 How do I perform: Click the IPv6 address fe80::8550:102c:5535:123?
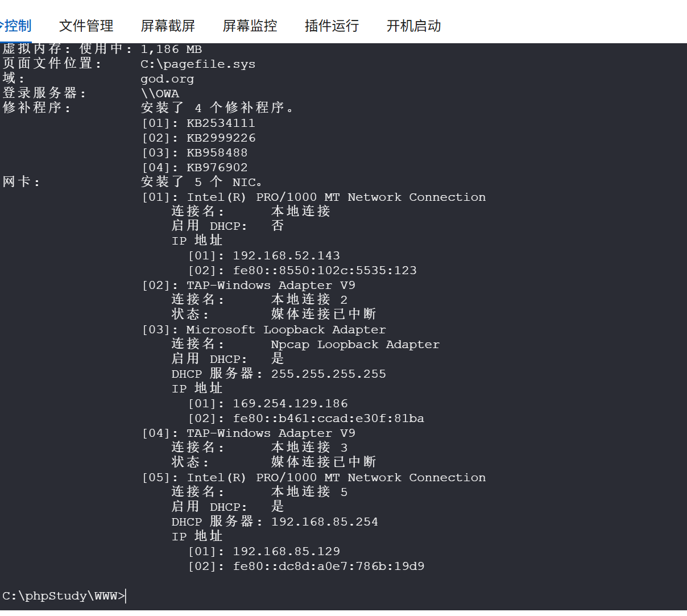click(x=325, y=271)
